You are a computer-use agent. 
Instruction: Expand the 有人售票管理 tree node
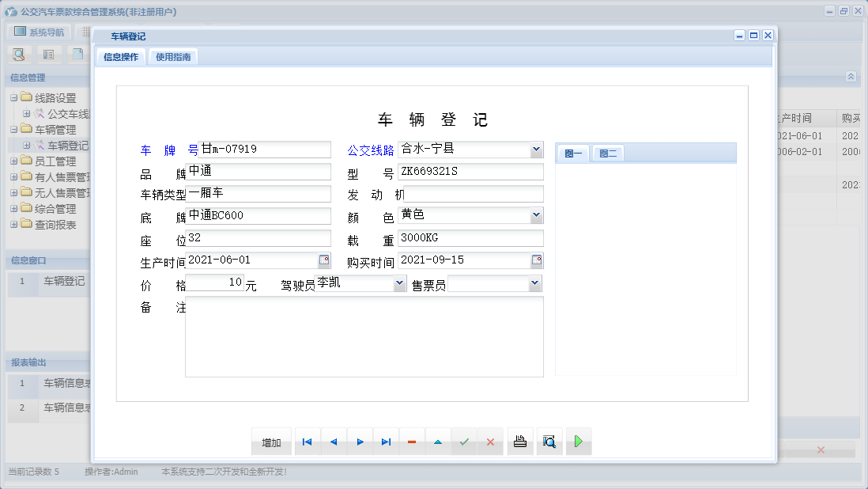coord(14,176)
